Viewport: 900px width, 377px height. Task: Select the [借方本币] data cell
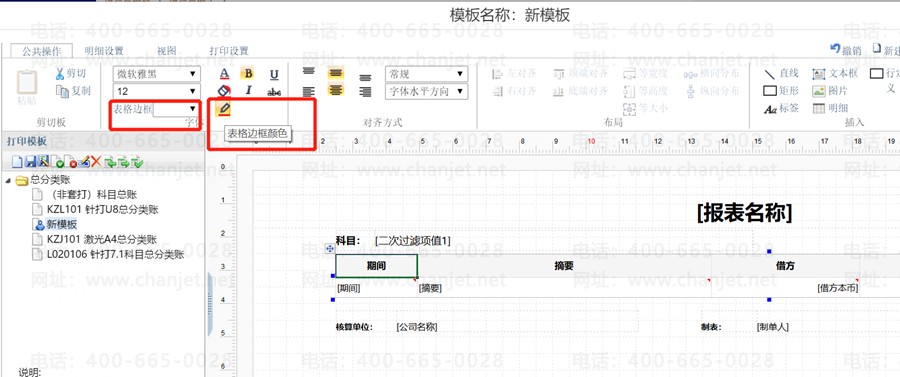[x=837, y=288]
